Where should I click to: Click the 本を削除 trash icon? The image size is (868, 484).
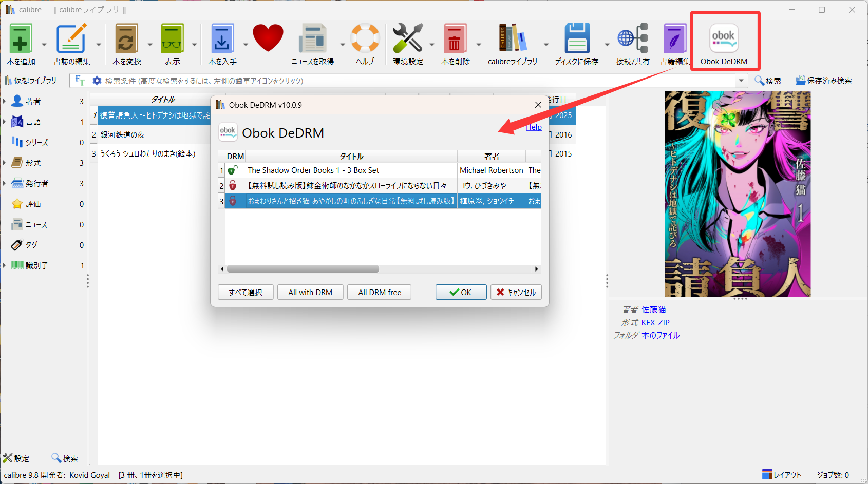[x=456, y=38]
